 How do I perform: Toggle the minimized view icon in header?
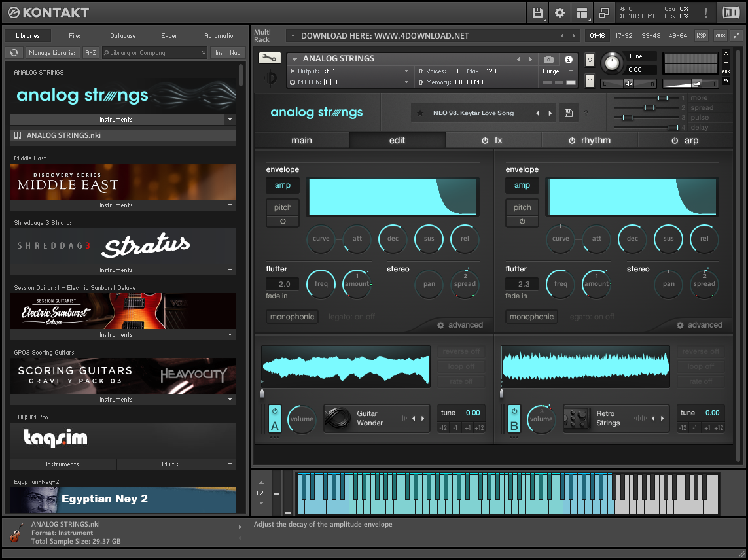(x=604, y=13)
